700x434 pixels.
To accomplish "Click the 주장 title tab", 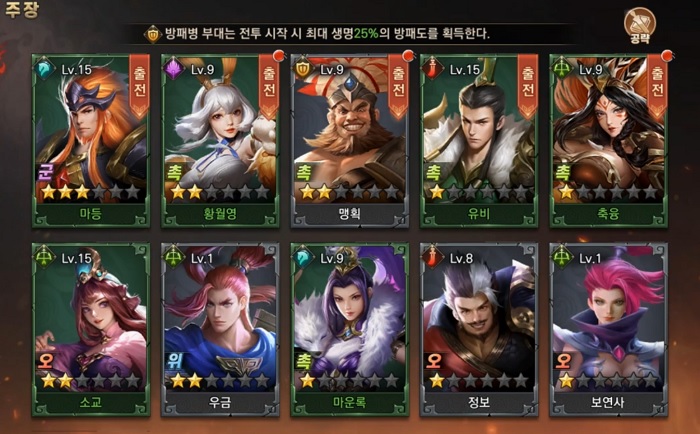I will click(x=21, y=10).
